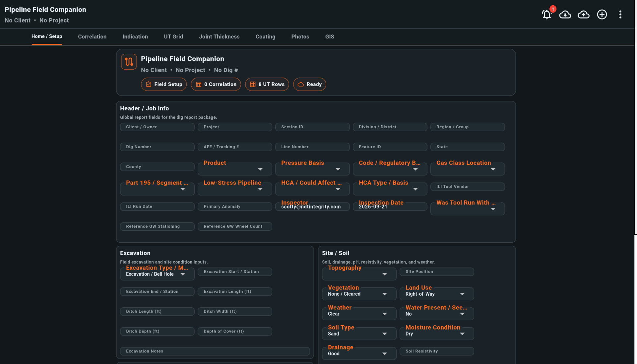Open the Coating tab

click(265, 36)
